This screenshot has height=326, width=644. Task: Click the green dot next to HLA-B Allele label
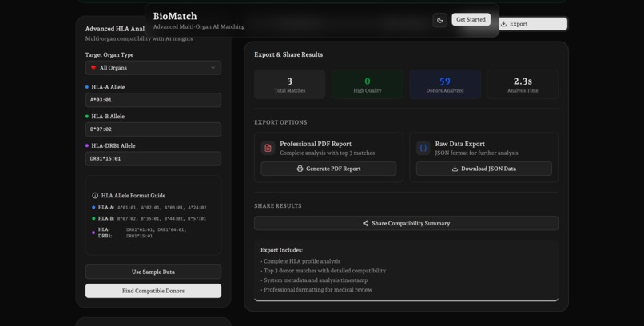[x=86, y=116]
